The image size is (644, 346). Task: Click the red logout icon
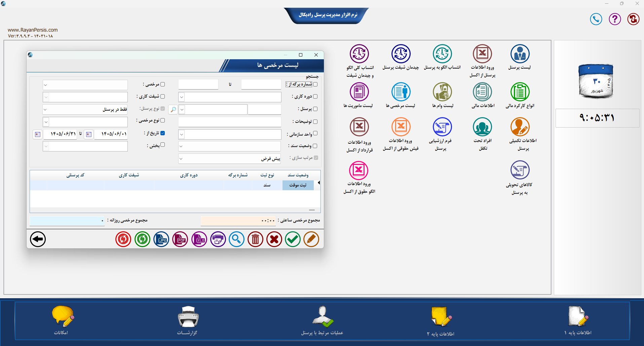pos(633,19)
